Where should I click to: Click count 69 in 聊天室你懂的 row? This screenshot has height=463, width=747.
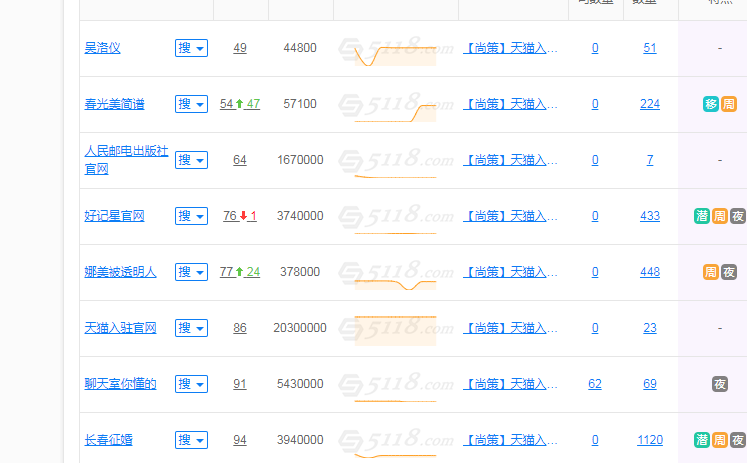pos(650,384)
